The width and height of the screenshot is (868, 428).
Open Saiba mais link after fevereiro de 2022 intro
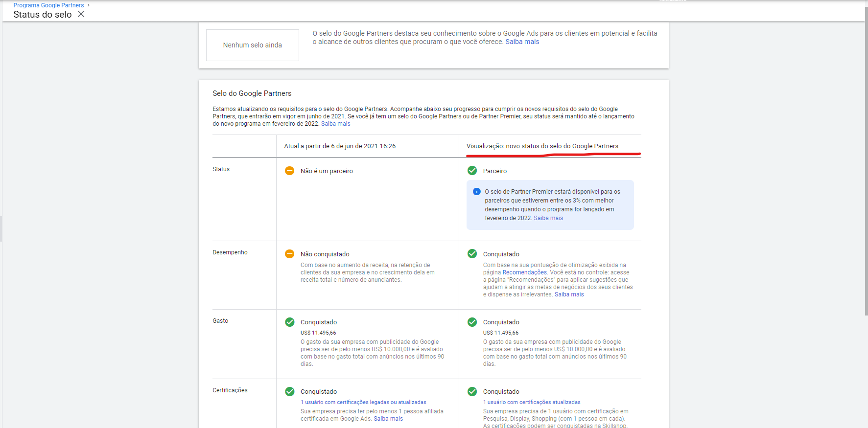(x=336, y=124)
